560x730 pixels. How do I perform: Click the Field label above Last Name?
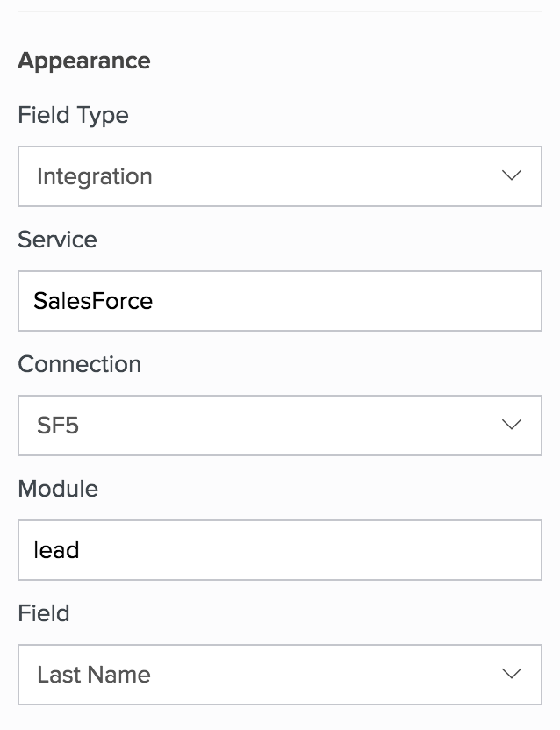[x=43, y=613]
